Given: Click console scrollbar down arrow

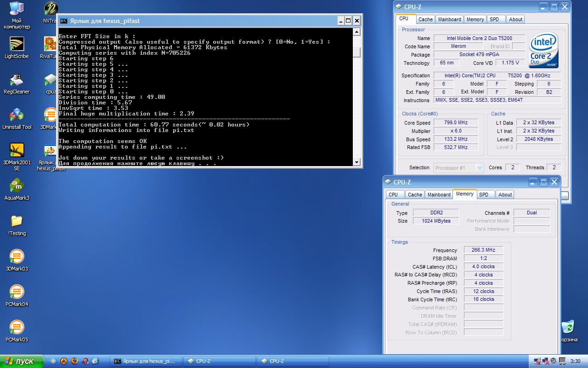Looking at the screenshot, I should coord(356,162).
